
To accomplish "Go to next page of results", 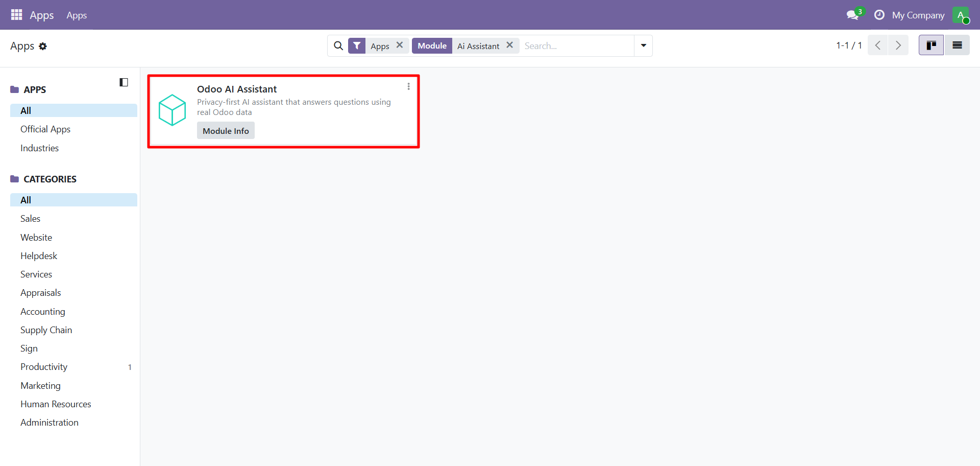I will (x=898, y=45).
